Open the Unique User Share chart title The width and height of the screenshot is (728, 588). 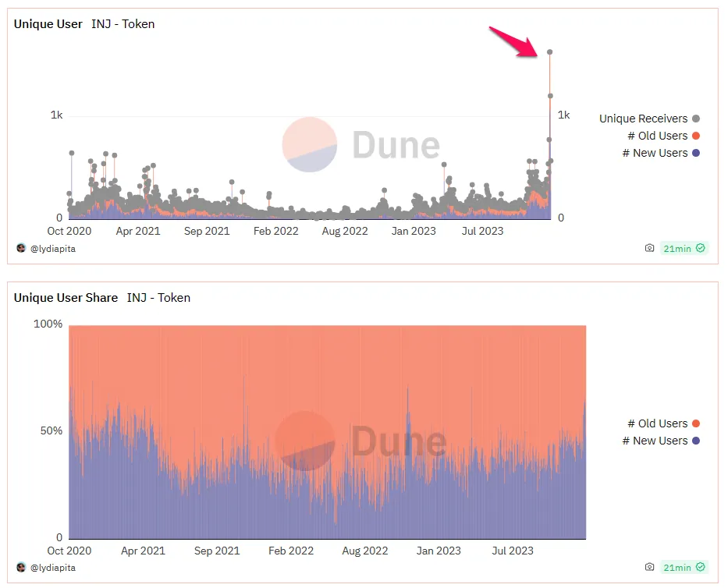click(x=66, y=297)
